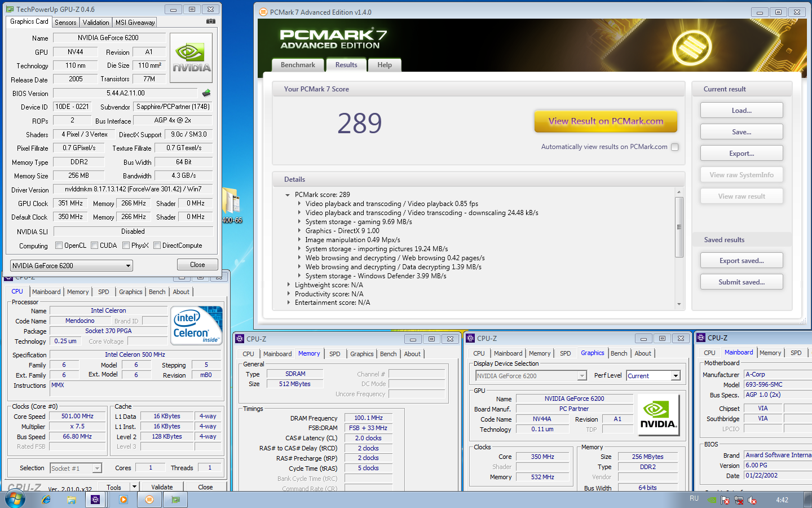Enable the OpenCL checkbox in GPU-Z
The image size is (812, 508).
pos(59,246)
